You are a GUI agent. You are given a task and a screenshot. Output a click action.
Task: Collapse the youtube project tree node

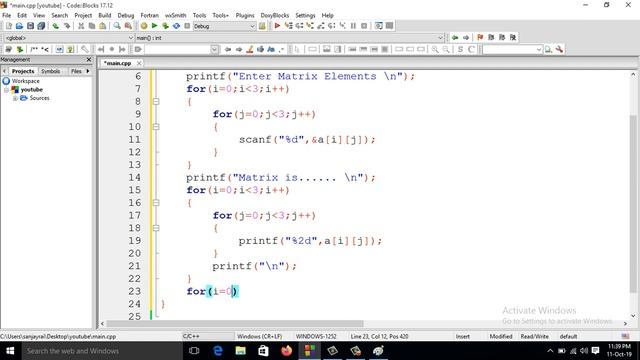coord(7,90)
